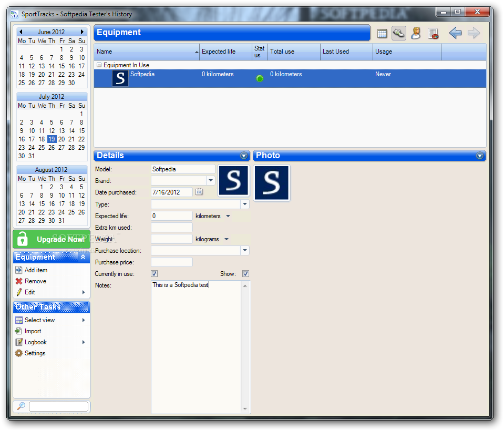504x431 pixels.
Task: Select the Equipment shoe view icon
Action: point(398,33)
